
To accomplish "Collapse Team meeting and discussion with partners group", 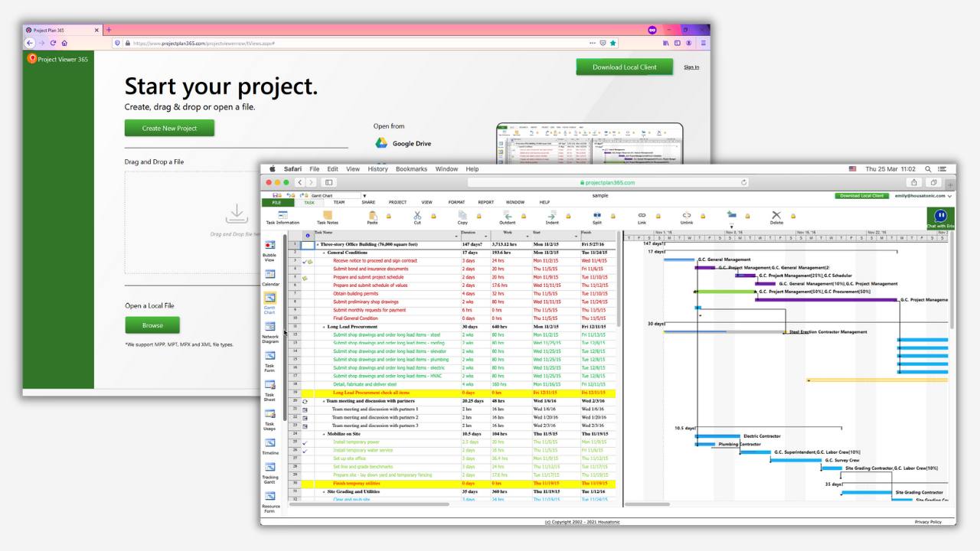I will pos(324,401).
